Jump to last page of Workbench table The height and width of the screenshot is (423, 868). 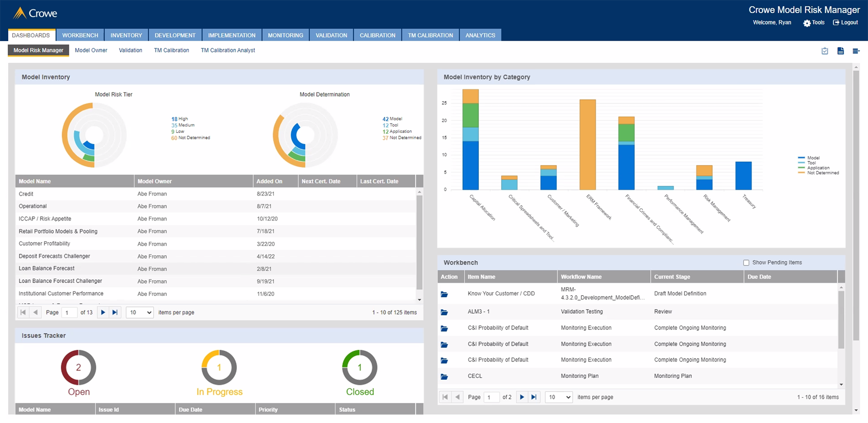coord(534,397)
